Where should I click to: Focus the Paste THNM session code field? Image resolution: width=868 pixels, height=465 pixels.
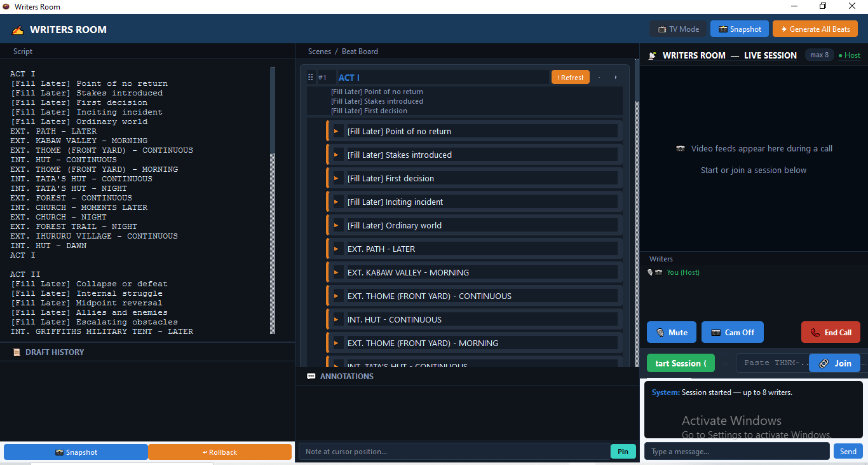(772, 363)
